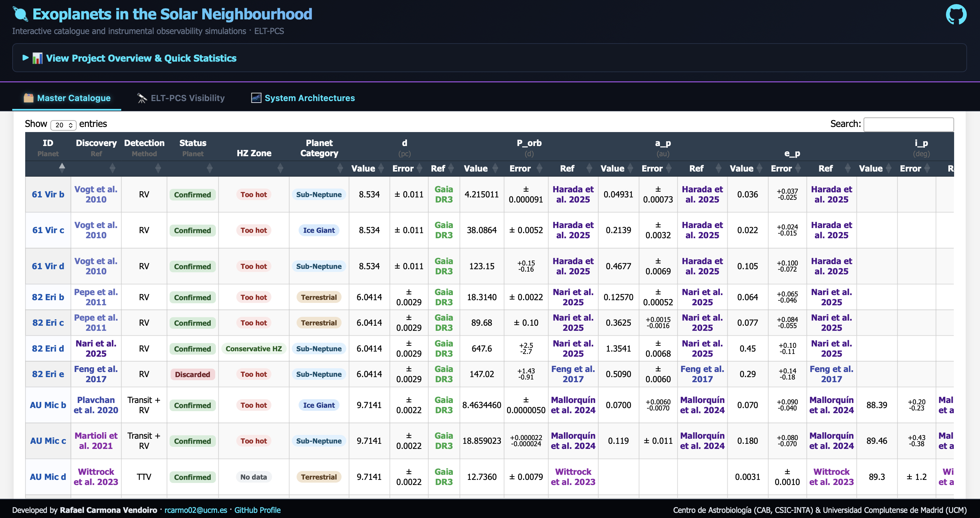Sort by P_orb Error column

coord(526,168)
